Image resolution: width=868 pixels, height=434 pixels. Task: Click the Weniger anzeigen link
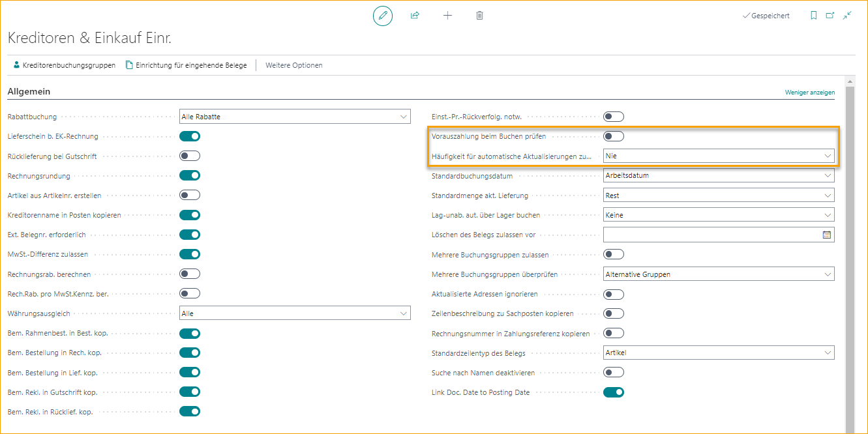pos(809,93)
